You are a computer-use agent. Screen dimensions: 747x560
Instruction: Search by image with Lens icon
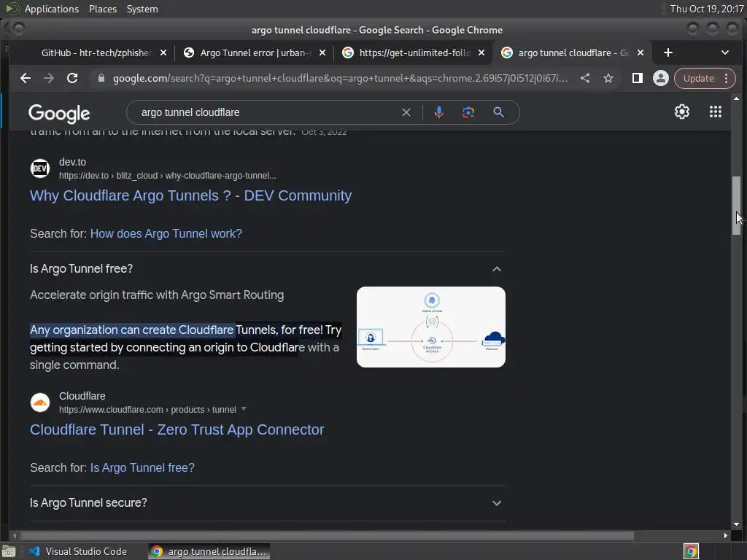click(468, 112)
